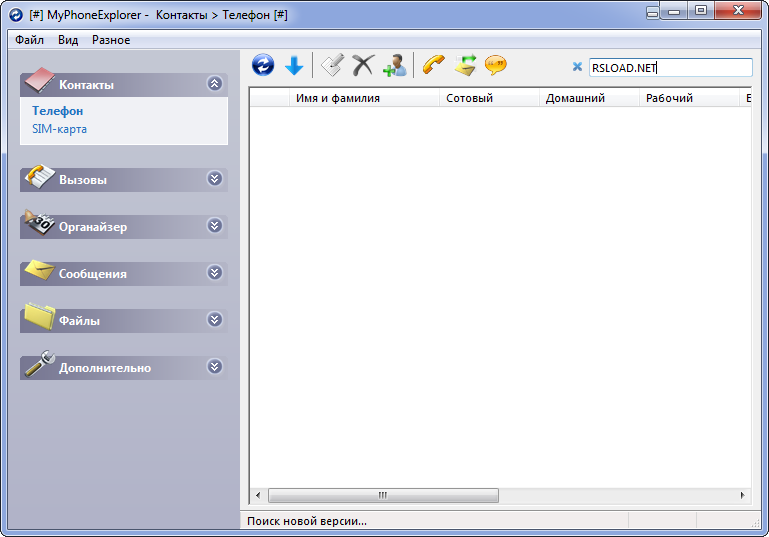Open the Вид menu

(68, 40)
